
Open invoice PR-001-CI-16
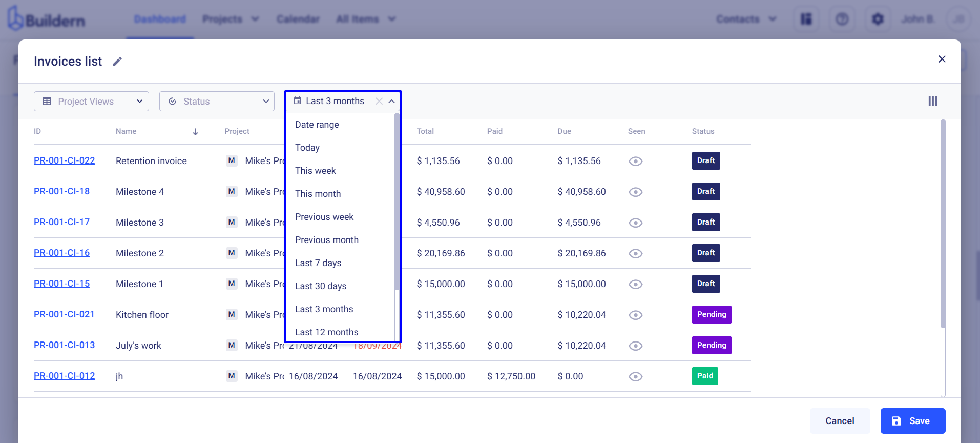tap(61, 253)
